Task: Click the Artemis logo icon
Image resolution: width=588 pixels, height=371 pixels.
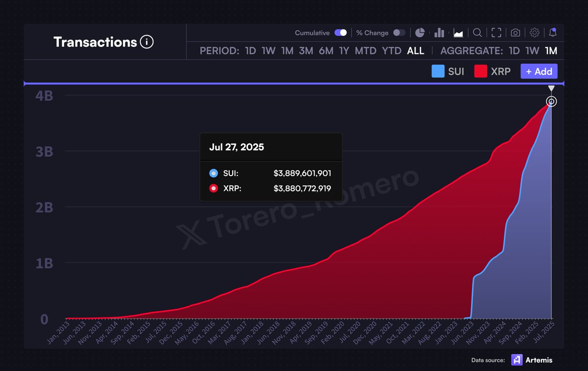Action: click(517, 360)
